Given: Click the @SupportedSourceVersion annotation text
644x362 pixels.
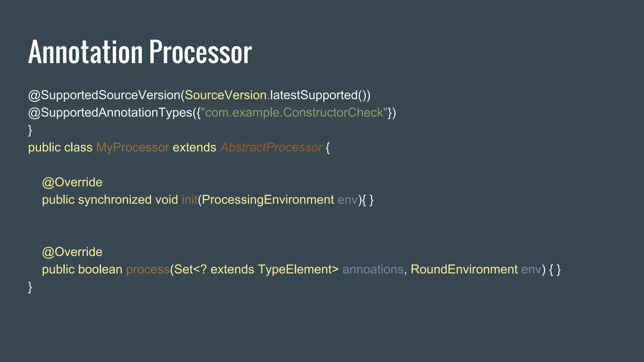Looking at the screenshot, I should [104, 95].
